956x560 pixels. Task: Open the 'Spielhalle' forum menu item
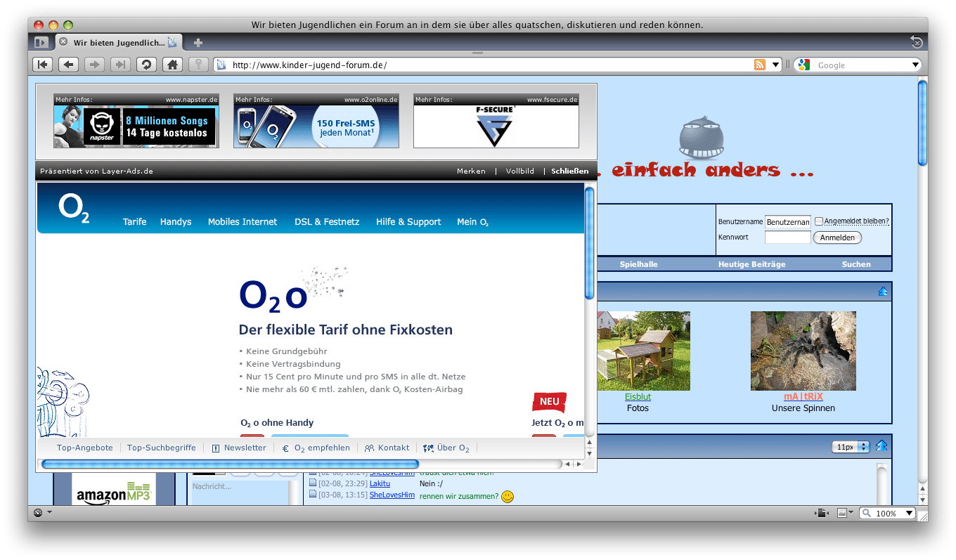pyautogui.click(x=638, y=264)
